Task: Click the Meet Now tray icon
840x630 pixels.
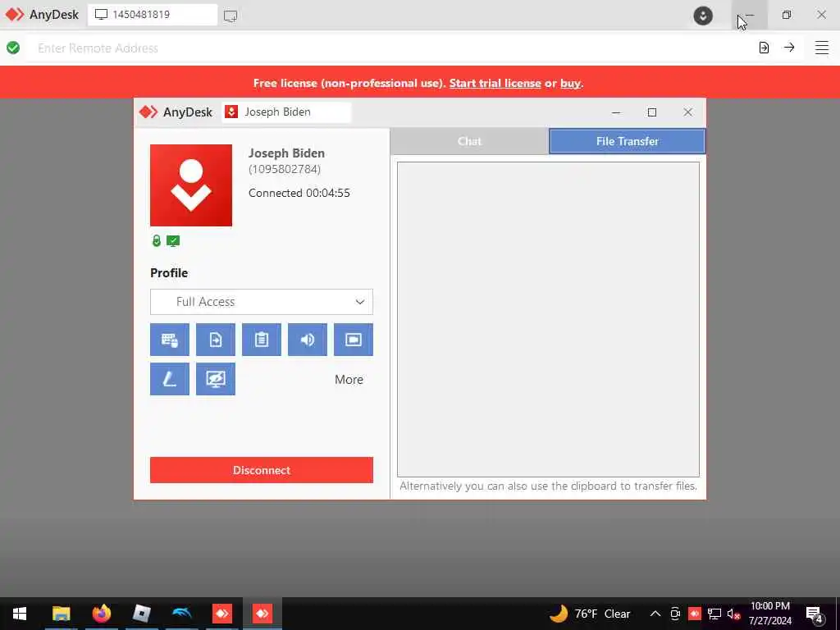Action: (x=675, y=614)
